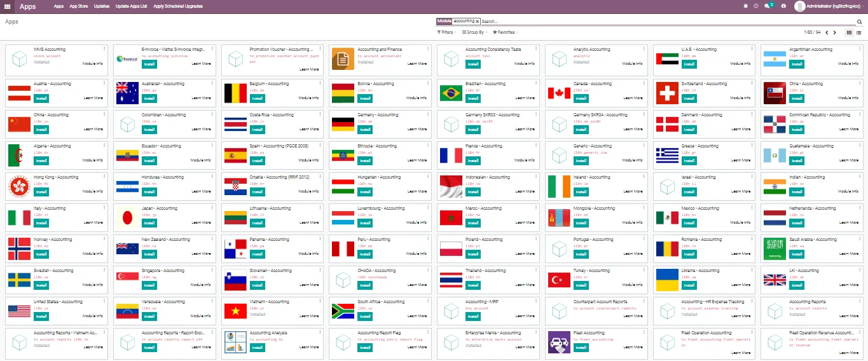
Task: Switch to list view
Action: (859, 32)
